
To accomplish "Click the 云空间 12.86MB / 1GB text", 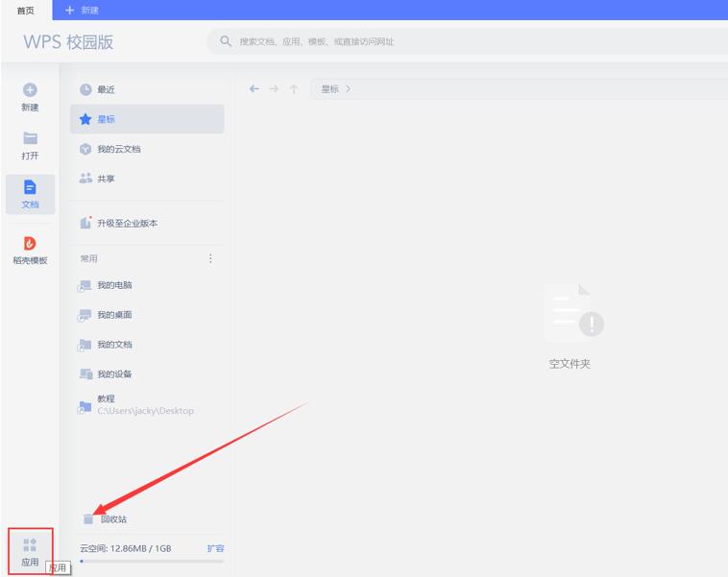I will (x=126, y=549).
